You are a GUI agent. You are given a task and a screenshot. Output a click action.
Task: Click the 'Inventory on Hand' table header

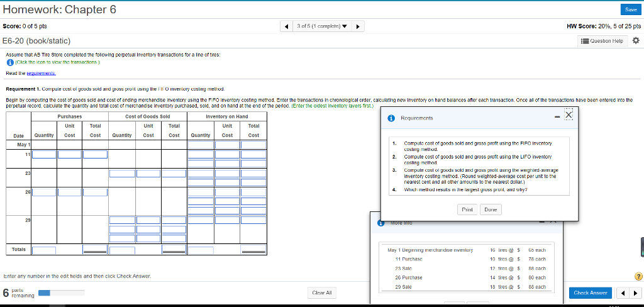226,117
